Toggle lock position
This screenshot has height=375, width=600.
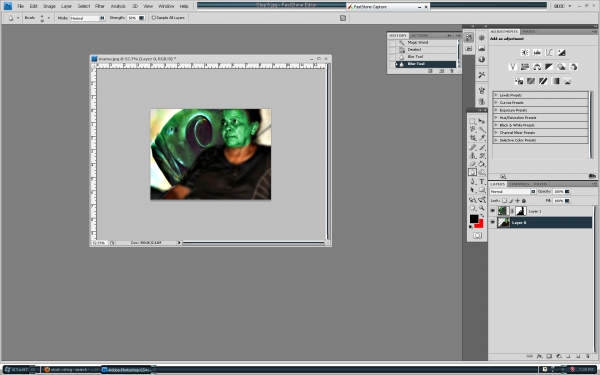click(517, 201)
